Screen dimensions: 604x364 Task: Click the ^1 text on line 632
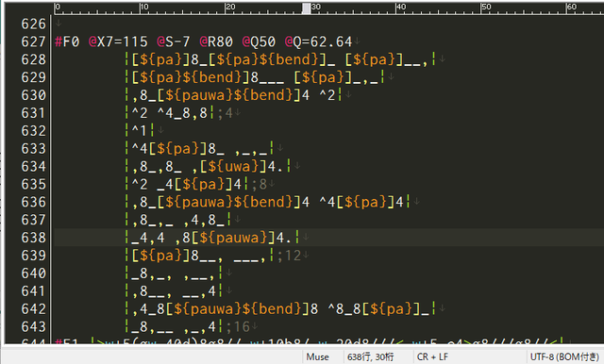pyautogui.click(x=139, y=131)
